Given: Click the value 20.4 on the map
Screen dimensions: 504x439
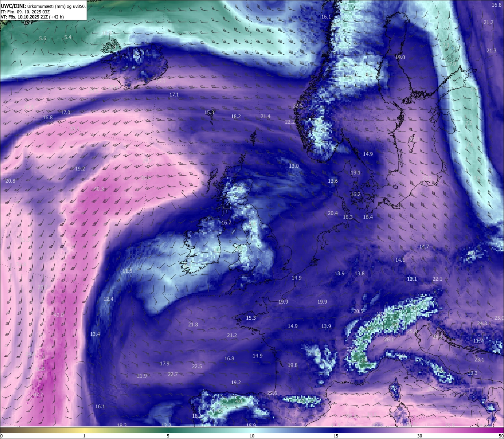Looking at the screenshot, I should tap(333, 213).
